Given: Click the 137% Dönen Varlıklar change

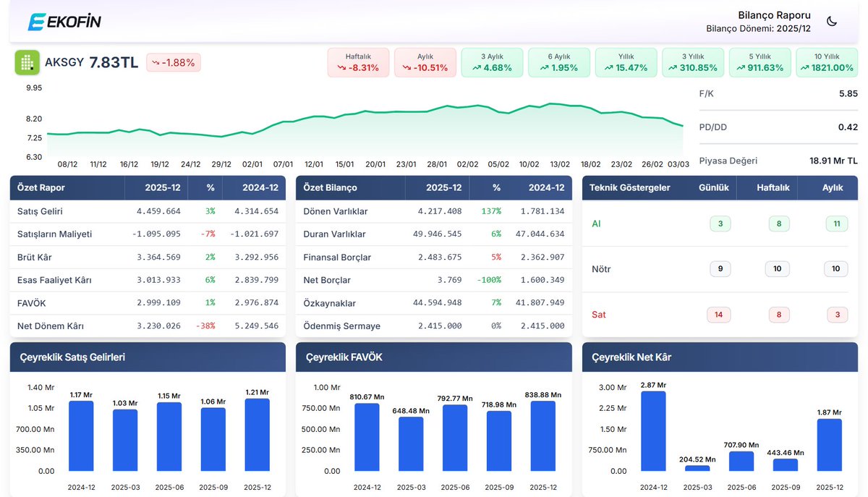Looking at the screenshot, I should (491, 211).
